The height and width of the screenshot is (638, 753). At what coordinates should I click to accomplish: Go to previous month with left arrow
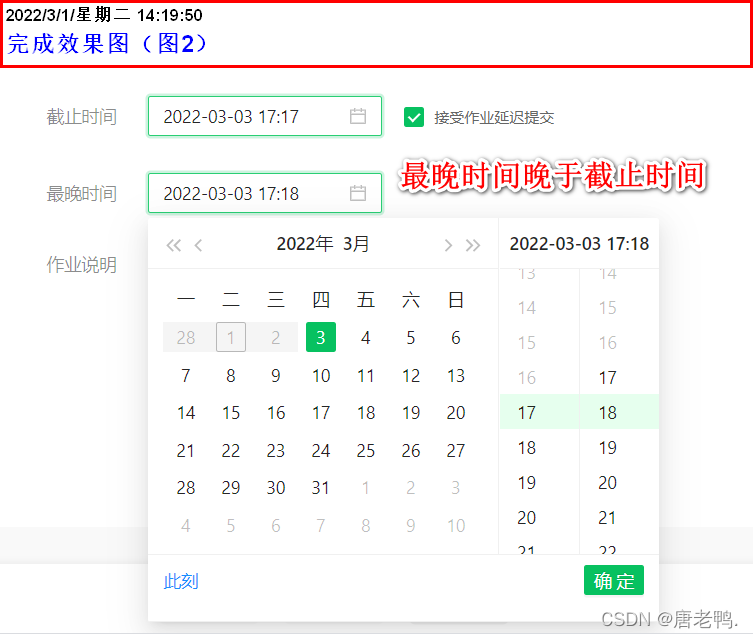[198, 245]
